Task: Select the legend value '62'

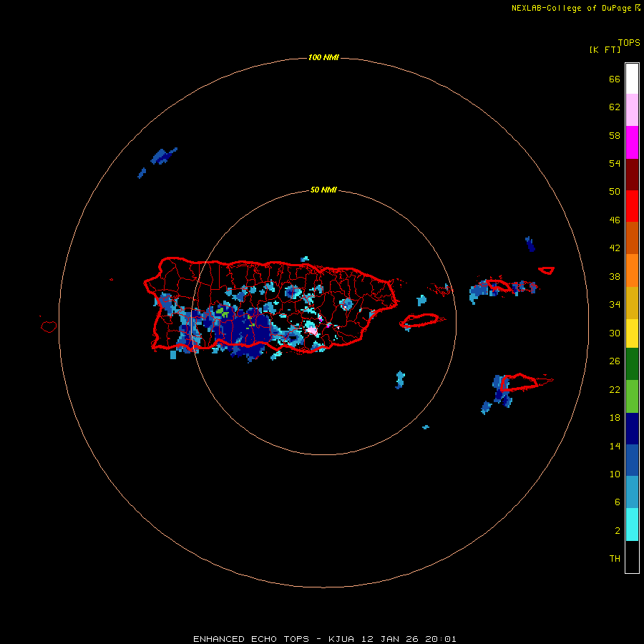Action: click(615, 107)
